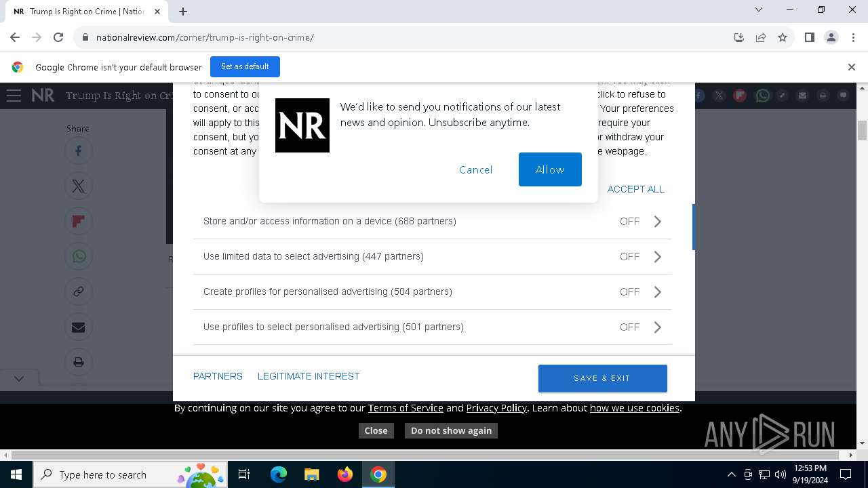
Task: Click the WhatsApp icon in top header
Action: click(x=762, y=96)
